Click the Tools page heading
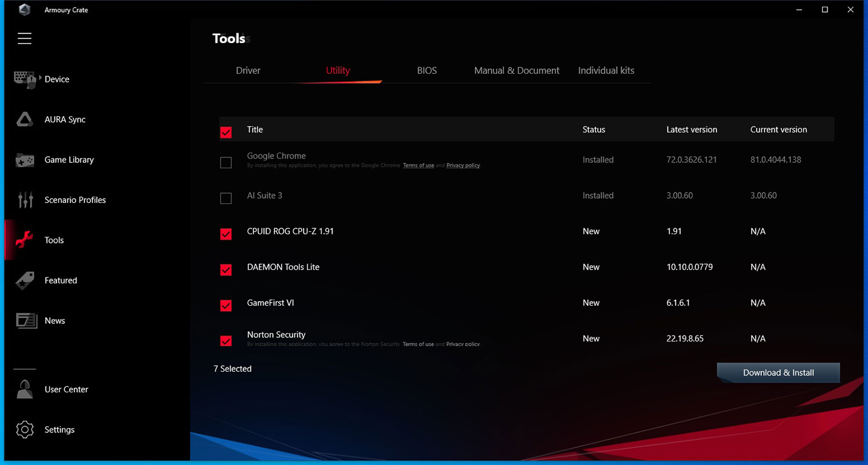This screenshot has height=465, width=868. pos(229,38)
